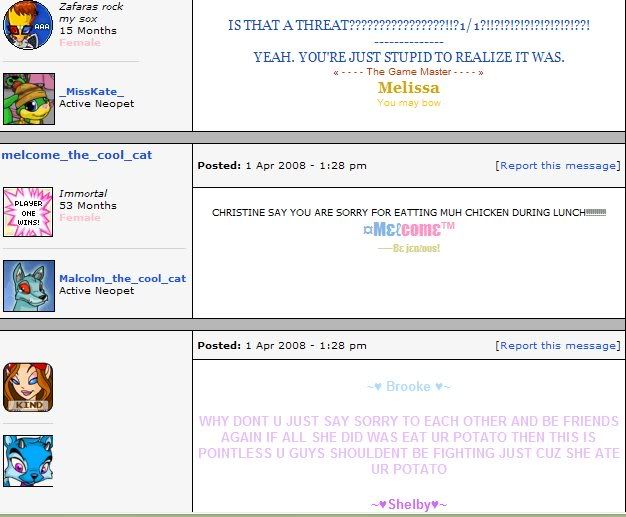Report the Brooke potato message

click(x=557, y=345)
